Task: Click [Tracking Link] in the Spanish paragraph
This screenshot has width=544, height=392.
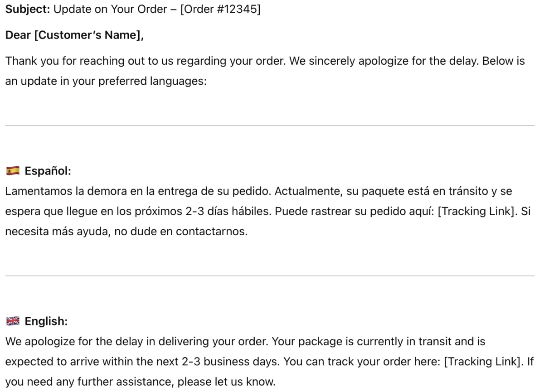Action: (477, 213)
